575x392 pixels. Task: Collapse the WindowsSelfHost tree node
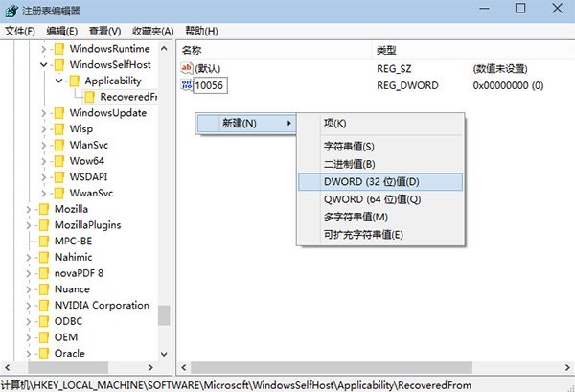click(44, 65)
